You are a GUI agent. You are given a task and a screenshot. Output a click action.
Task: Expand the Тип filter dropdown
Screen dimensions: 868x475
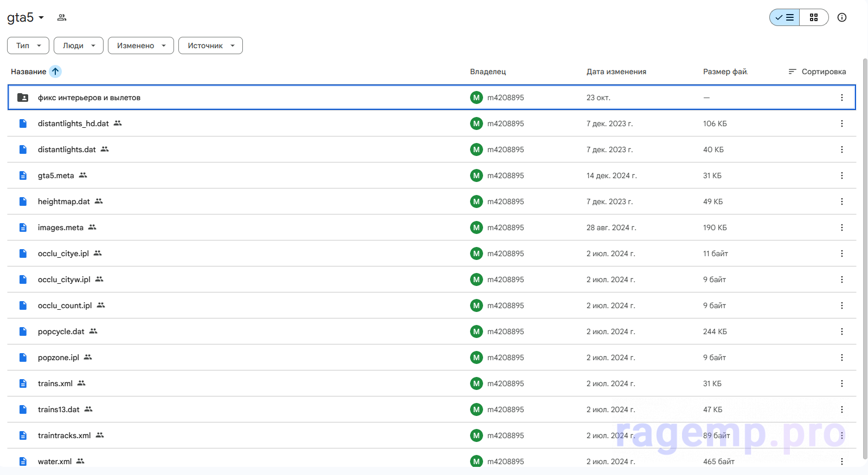tap(28, 45)
